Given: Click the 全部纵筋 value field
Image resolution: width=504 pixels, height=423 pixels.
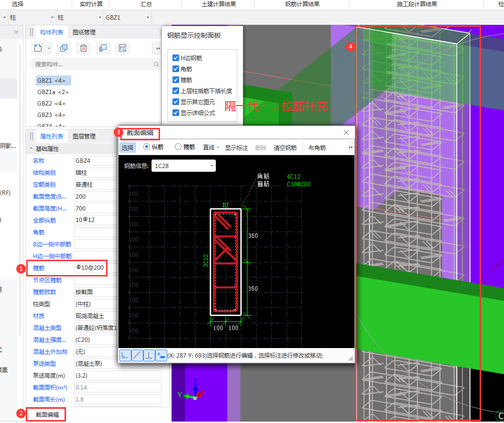Looking at the screenshot, I should tap(96, 220).
